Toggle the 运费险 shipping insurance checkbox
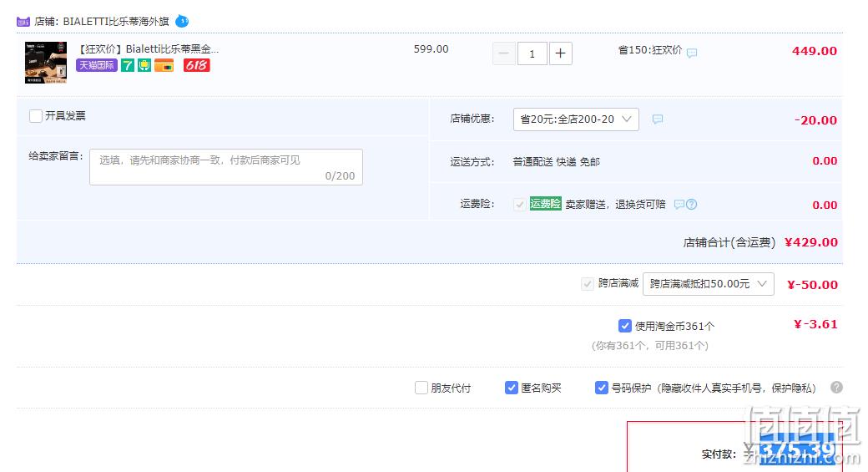 pos(519,205)
